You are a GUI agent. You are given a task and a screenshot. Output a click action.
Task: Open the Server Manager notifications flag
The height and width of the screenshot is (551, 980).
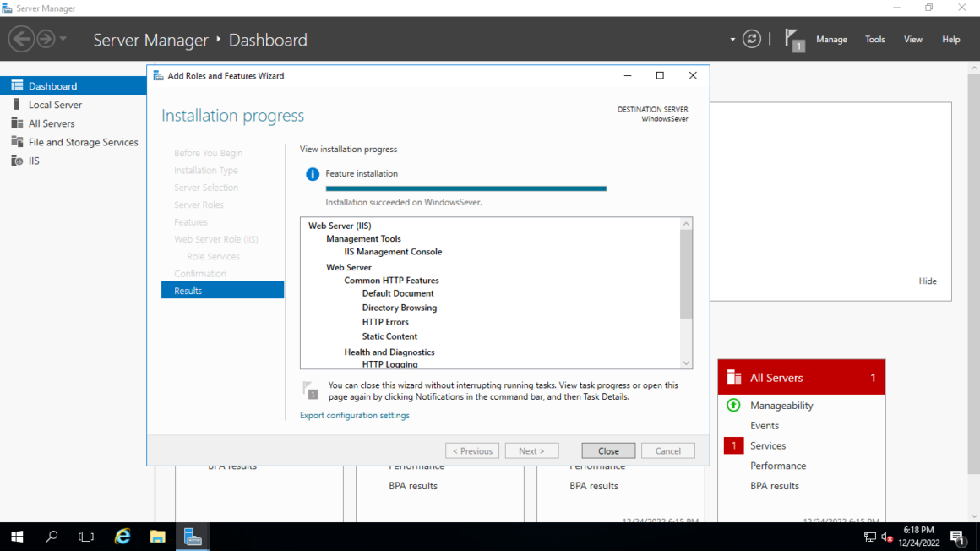tap(792, 39)
